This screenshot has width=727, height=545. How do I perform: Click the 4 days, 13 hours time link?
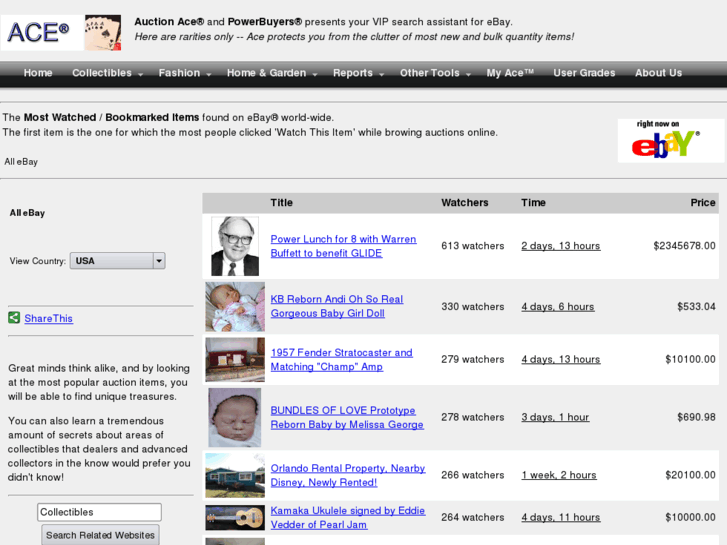tap(561, 359)
